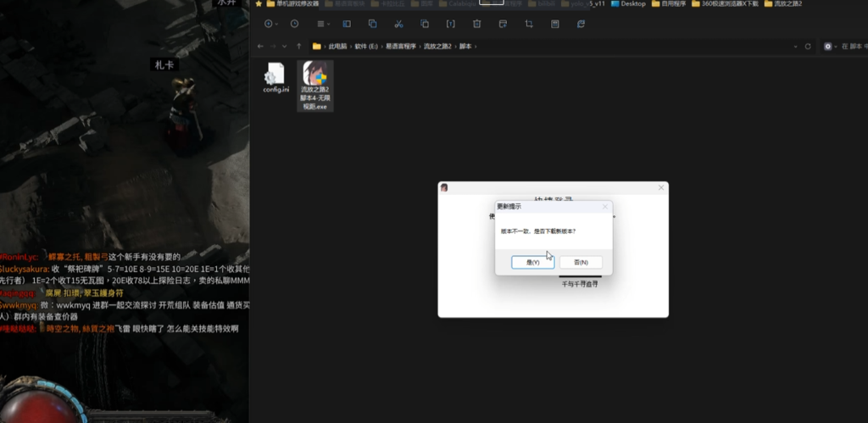Click the yellow star favorites icon
Image resolution: width=868 pixels, height=423 pixels.
coord(259,3)
